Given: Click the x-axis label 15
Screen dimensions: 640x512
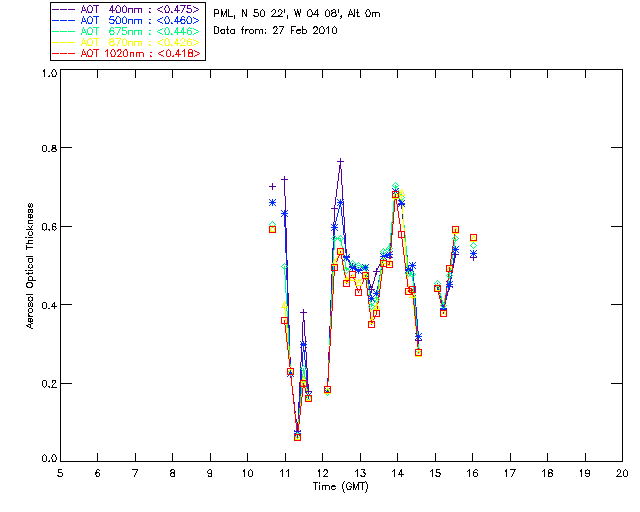Looking at the screenshot, I should click(435, 474).
